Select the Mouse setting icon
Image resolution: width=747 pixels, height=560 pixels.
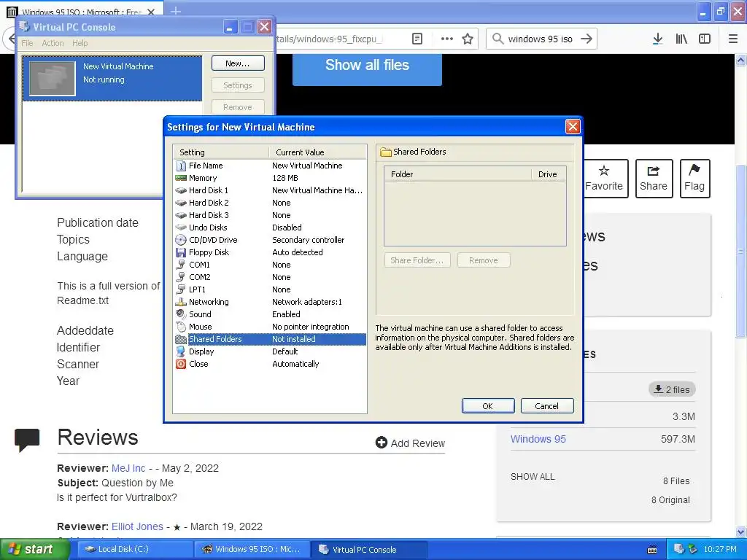point(181,327)
